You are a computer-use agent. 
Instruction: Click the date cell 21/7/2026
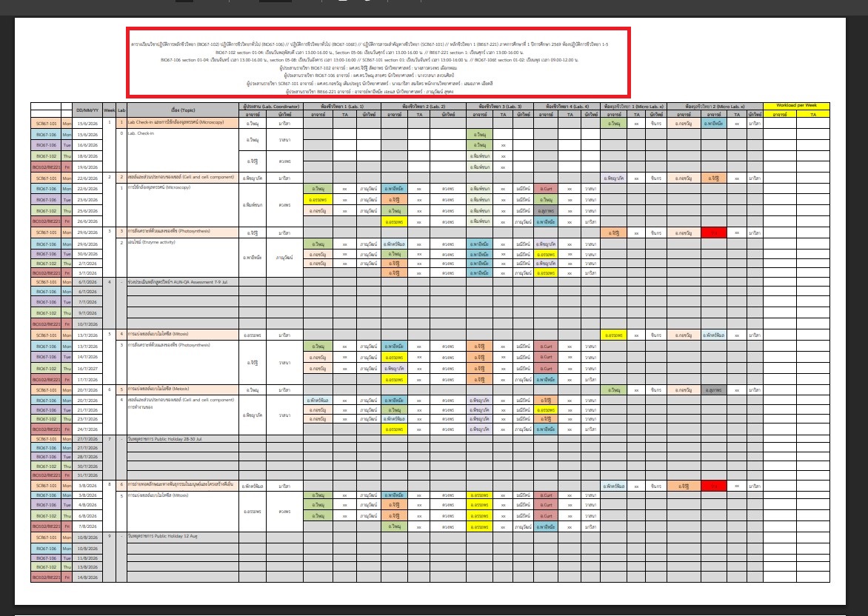[x=87, y=410]
